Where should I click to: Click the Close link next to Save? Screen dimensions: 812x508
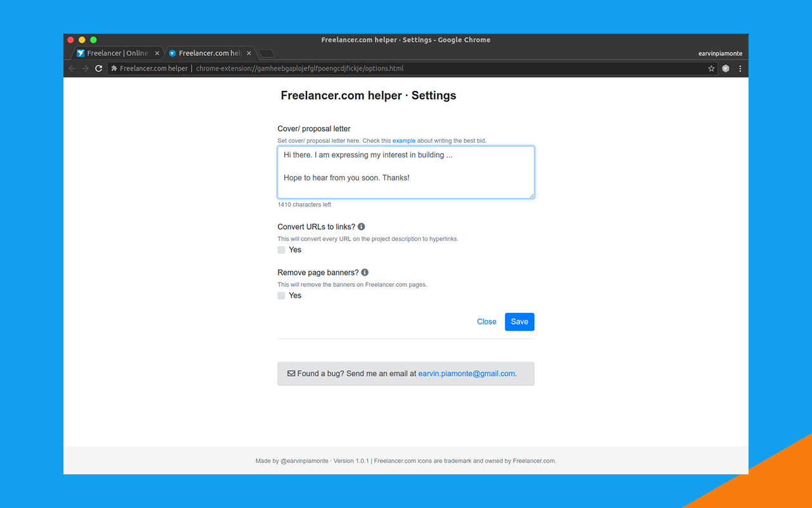[x=487, y=322]
